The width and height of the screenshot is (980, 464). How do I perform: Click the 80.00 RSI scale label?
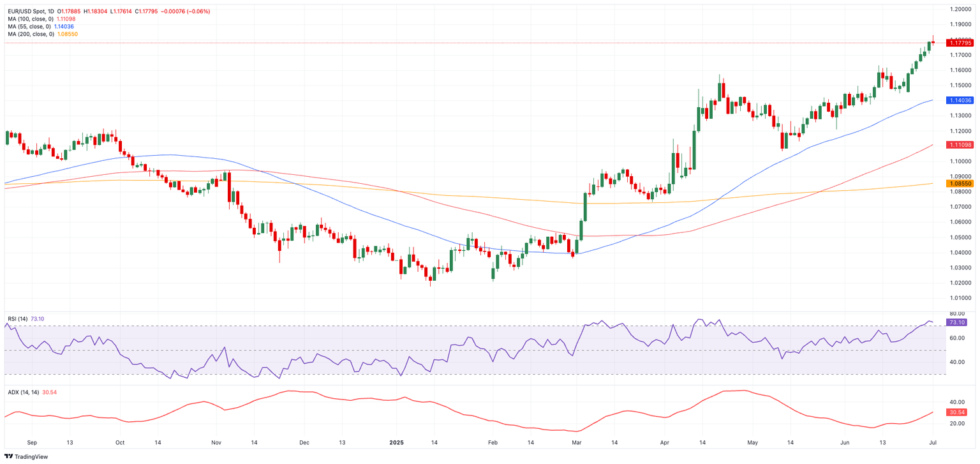(956, 314)
